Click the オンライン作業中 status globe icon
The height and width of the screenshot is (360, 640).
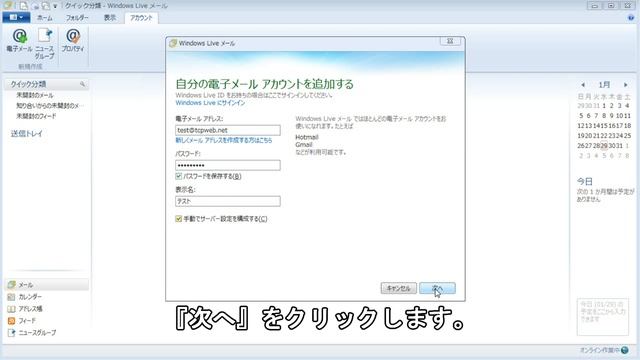tap(624, 350)
